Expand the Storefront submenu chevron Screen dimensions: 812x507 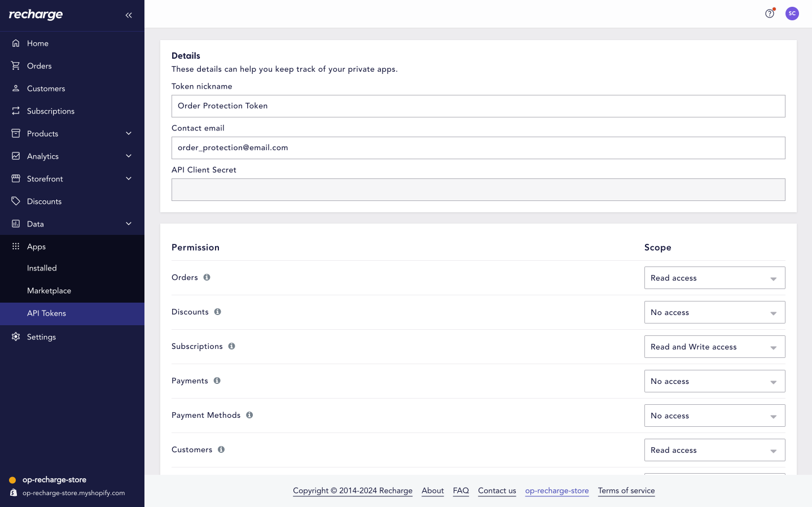tap(129, 178)
